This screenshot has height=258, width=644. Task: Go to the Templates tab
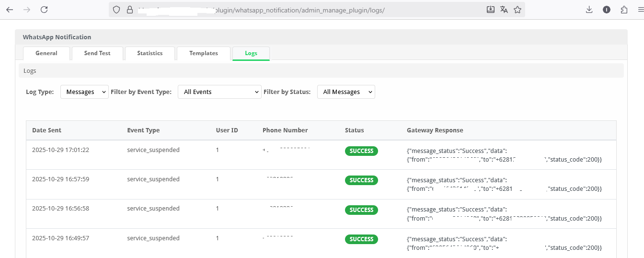(204, 53)
